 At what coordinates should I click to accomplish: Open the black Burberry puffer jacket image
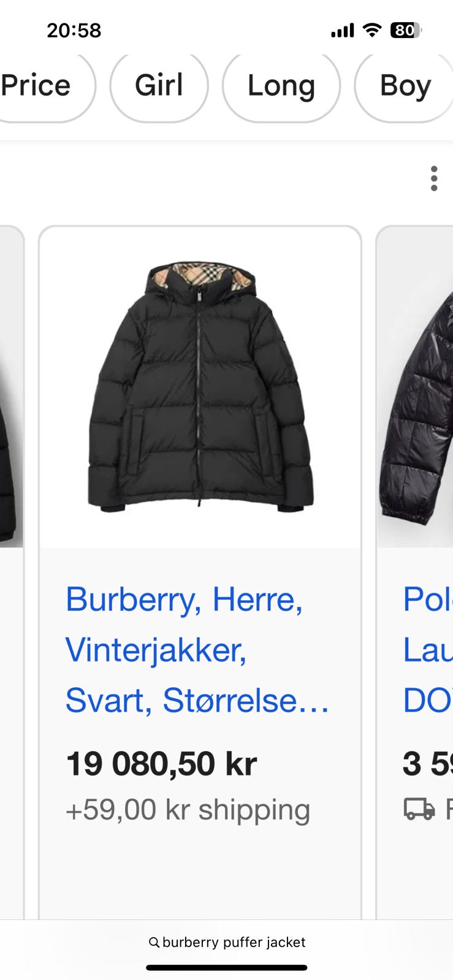tap(200, 387)
